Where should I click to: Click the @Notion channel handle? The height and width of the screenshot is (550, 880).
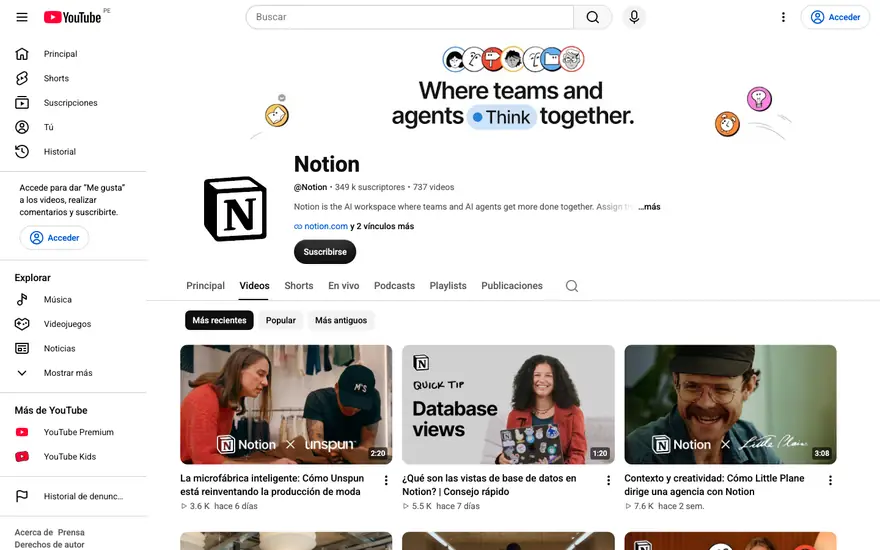pos(310,187)
